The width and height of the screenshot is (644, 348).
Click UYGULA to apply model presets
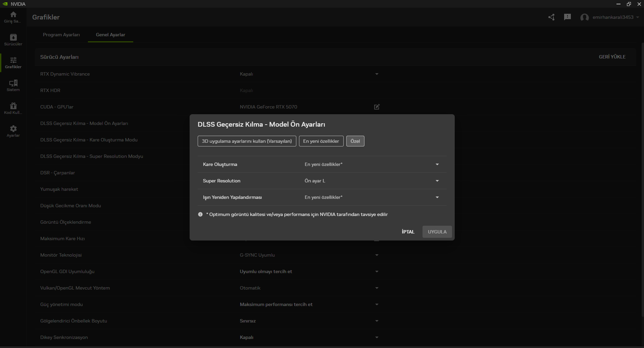tap(437, 232)
